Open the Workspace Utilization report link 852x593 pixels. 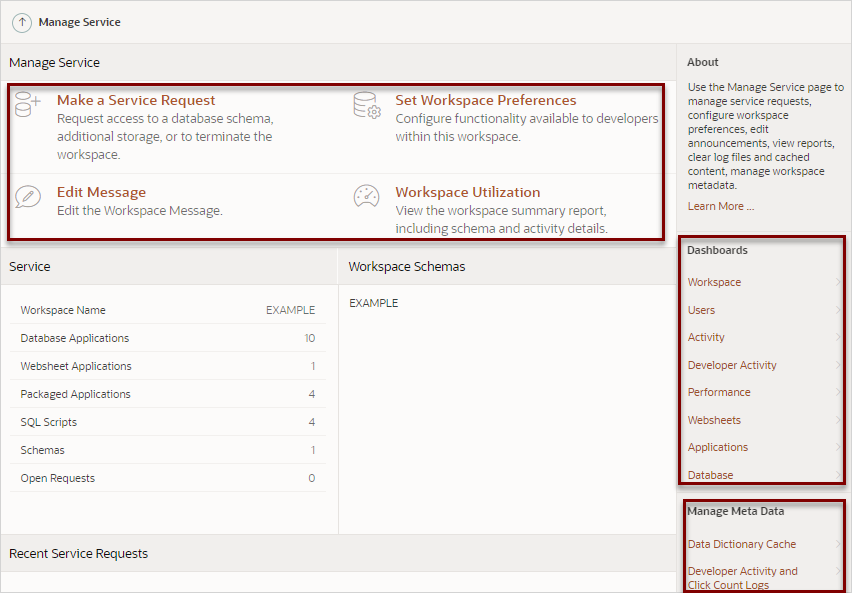(468, 192)
